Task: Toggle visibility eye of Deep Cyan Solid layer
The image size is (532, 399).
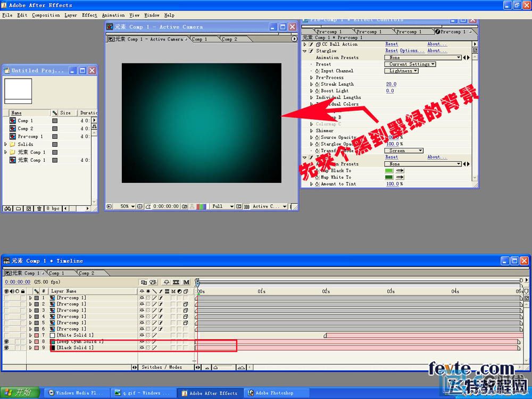Action: tap(6, 342)
